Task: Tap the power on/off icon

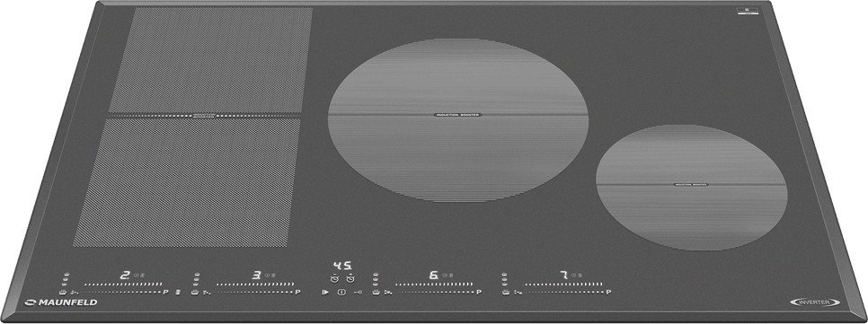Action: [341, 292]
